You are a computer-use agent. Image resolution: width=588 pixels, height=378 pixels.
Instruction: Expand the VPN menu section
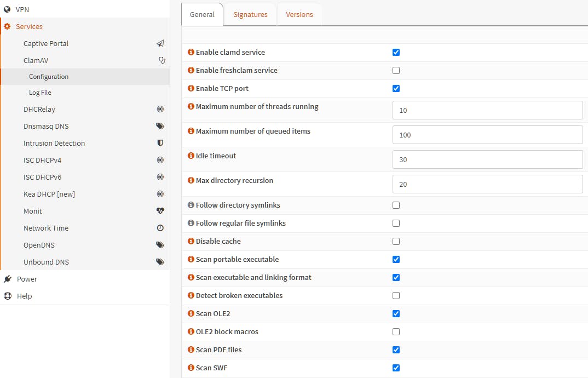(22, 9)
